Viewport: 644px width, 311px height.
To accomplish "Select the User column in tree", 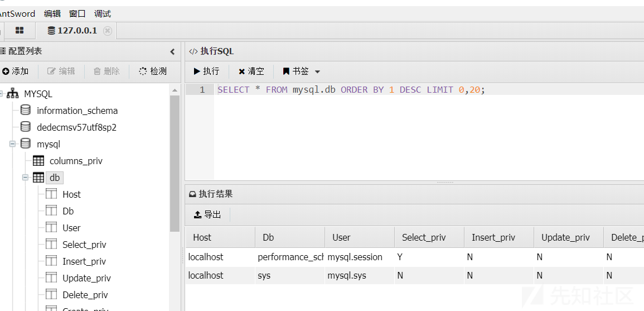I will pyautogui.click(x=71, y=228).
